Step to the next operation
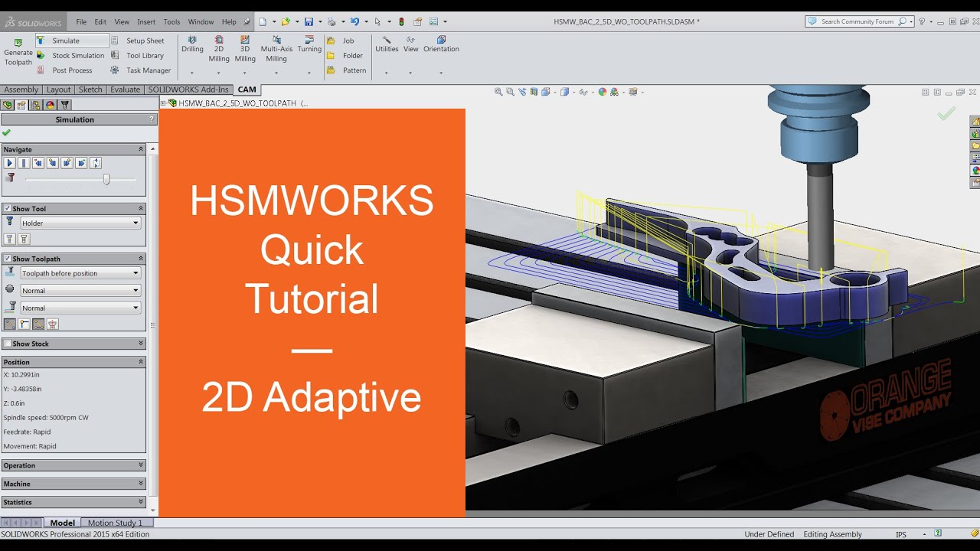The width and height of the screenshot is (980, 551). point(67,163)
